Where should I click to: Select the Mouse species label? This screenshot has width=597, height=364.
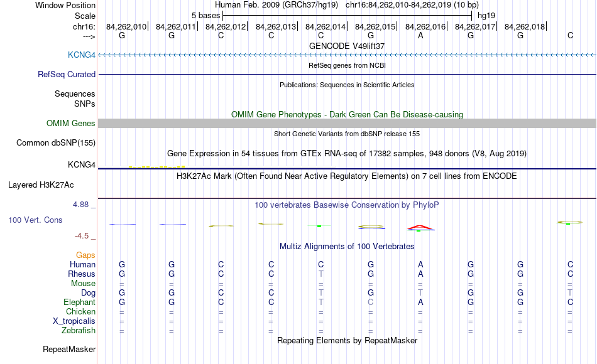(84, 284)
